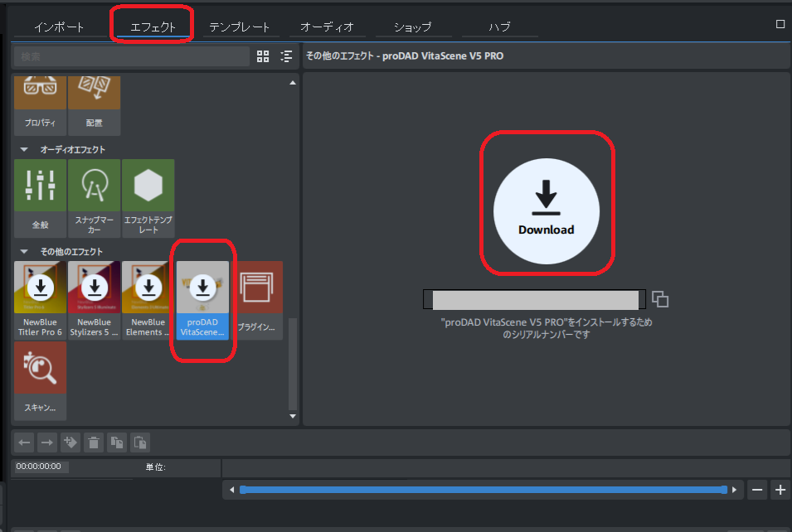The height and width of the screenshot is (532, 792).
Task: Click the blue horizontal timeline scrollbar
Action: (x=483, y=490)
